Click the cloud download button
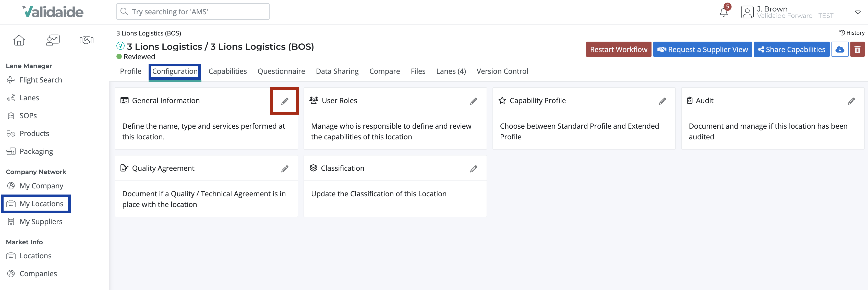This screenshot has width=868, height=290. tap(840, 50)
